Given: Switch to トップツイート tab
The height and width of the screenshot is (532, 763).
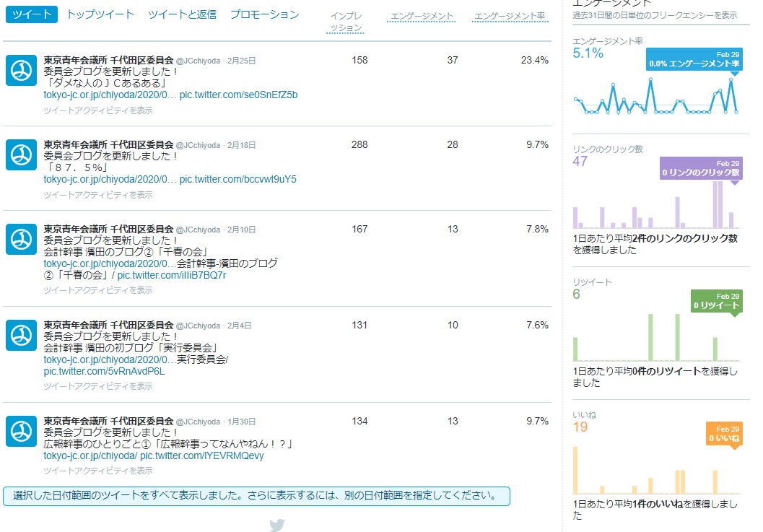Looking at the screenshot, I should pos(100,14).
